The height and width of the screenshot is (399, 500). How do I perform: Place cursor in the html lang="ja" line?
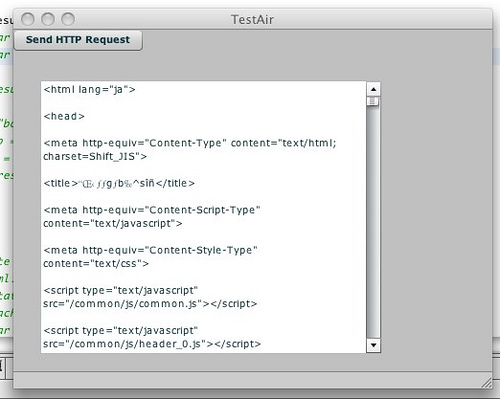pyautogui.click(x=89, y=90)
